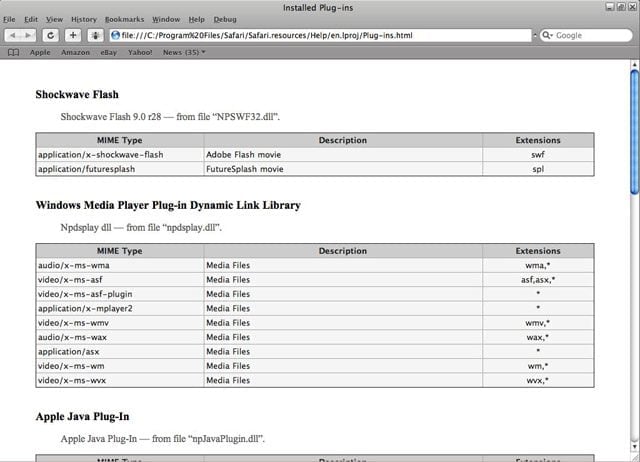Open the Amazon bookmark
The width and height of the screenshot is (640, 462).
(x=76, y=52)
